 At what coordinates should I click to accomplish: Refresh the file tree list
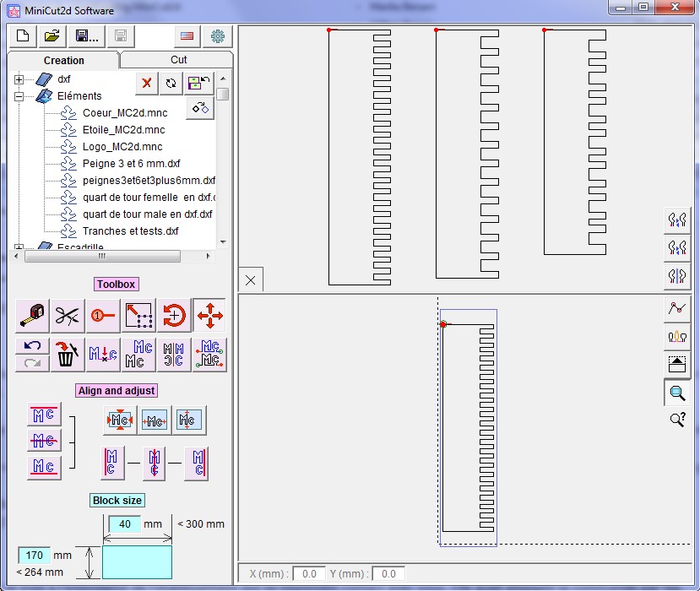point(171,84)
